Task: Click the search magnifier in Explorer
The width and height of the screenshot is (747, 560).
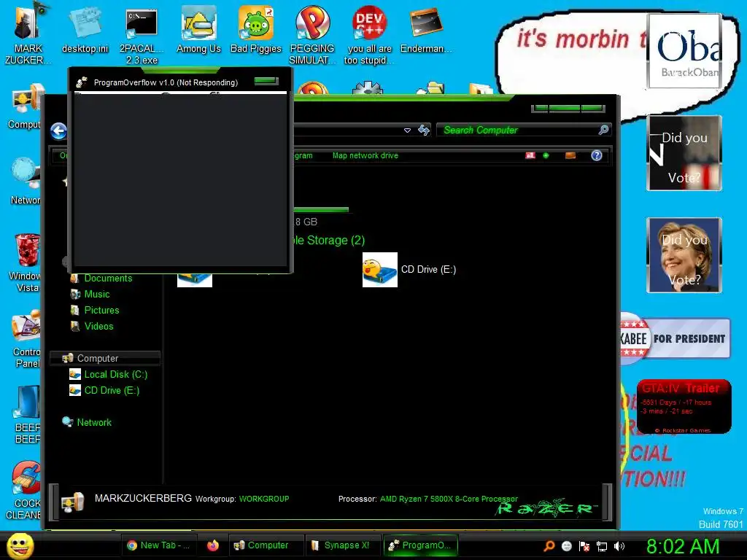Action: 603,130
